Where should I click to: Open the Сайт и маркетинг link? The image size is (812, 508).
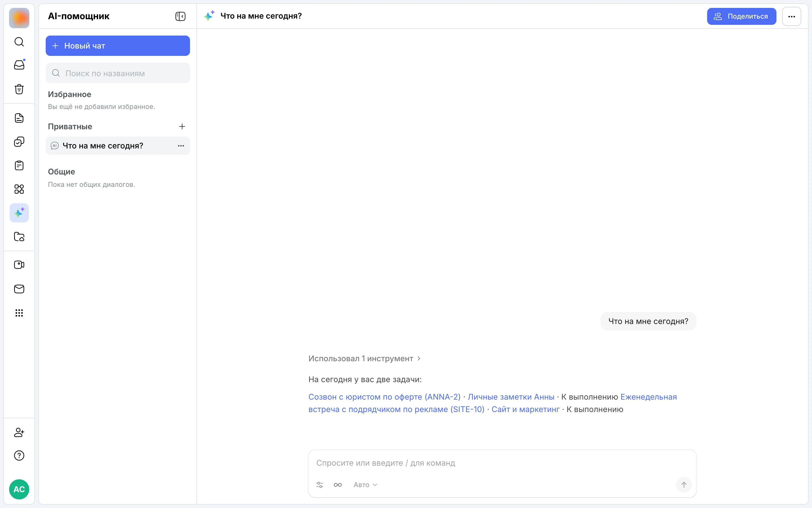[526, 409]
